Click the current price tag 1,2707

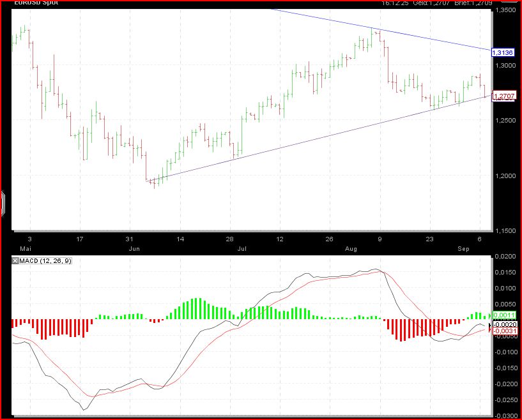[503, 96]
